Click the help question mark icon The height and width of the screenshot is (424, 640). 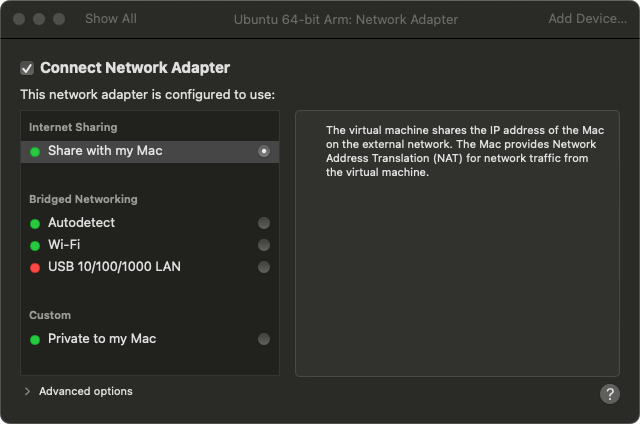[x=610, y=394]
